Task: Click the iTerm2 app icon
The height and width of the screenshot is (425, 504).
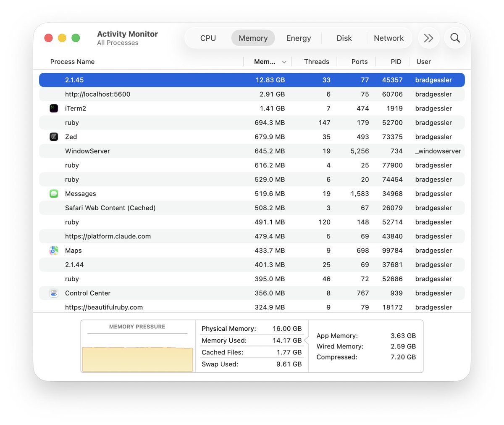Action: coord(54,108)
